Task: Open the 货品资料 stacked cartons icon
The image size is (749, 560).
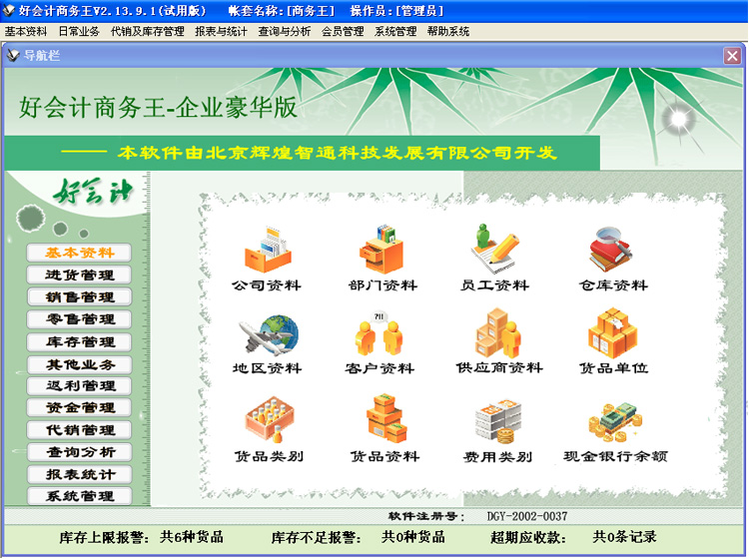Action: click(x=385, y=418)
